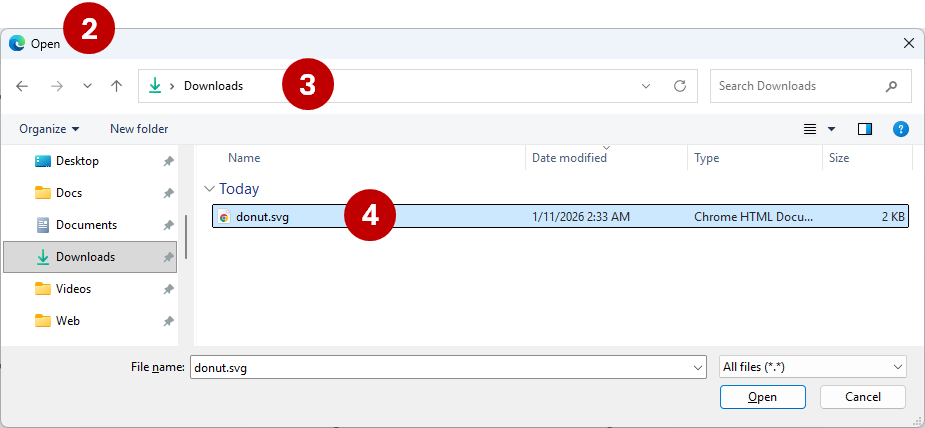The height and width of the screenshot is (428, 925).
Task: Click pin icon next to Downloads
Action: coord(168,257)
